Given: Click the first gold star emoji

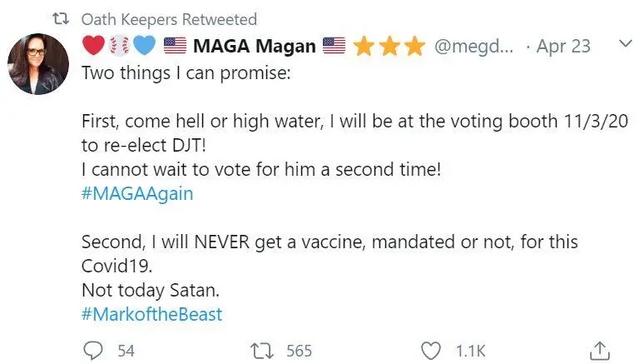Looking at the screenshot, I should (364, 46).
